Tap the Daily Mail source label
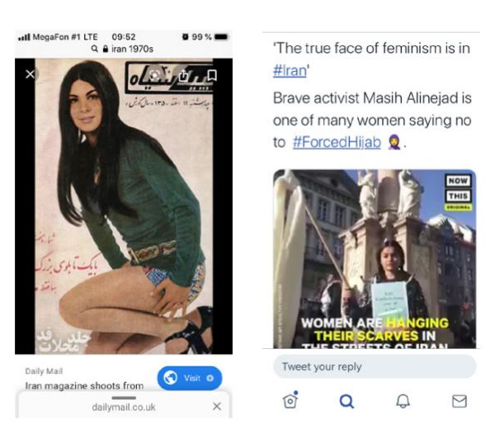495x448 pixels. click(44, 371)
